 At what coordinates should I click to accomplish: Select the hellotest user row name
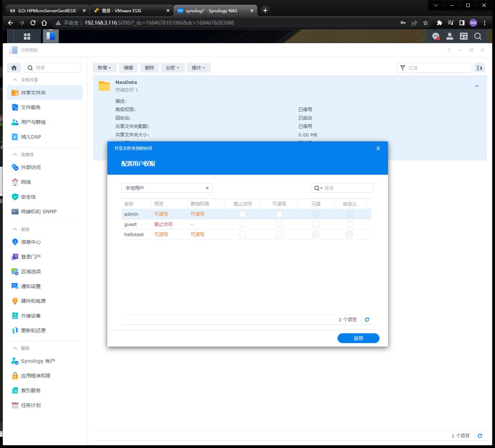tap(134, 234)
